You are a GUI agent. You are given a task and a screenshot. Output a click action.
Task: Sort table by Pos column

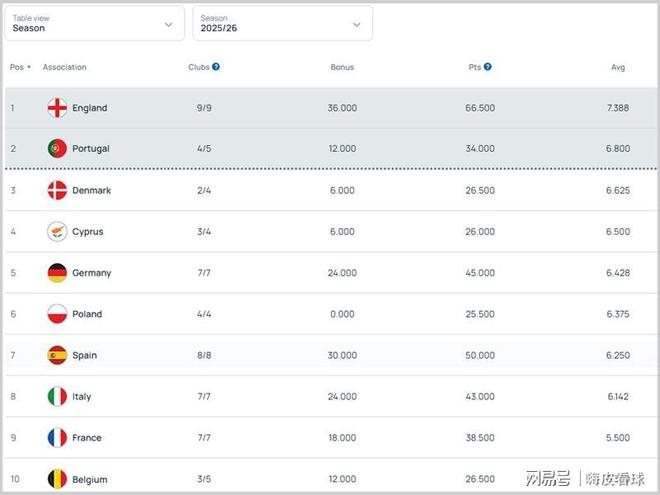point(19,67)
